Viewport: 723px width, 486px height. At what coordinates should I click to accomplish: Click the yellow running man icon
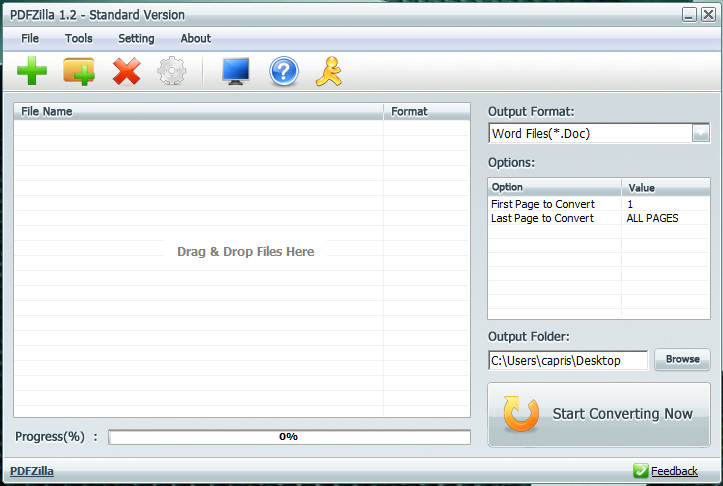coord(329,71)
